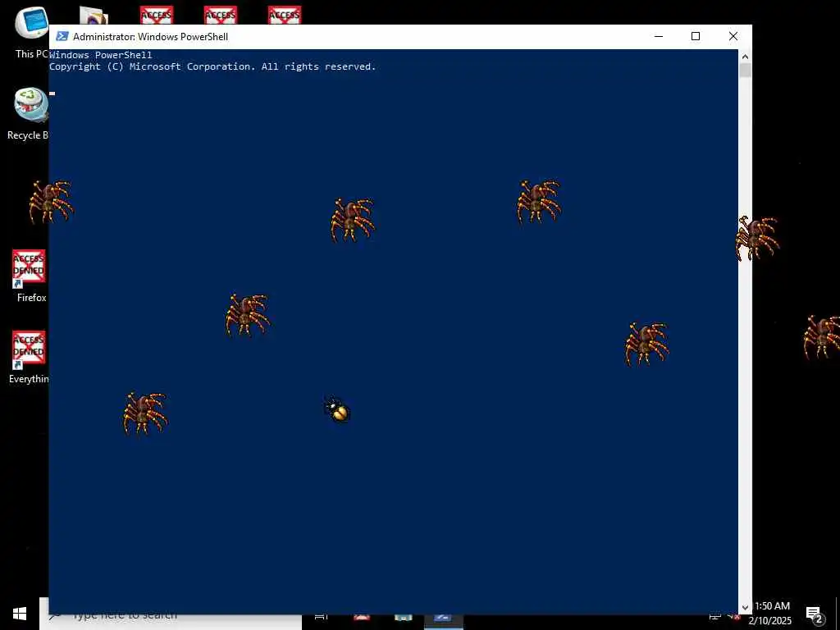Click the PowerShell vertical scrollbar thumb
Image resolution: width=840 pixels, height=630 pixels.
[x=745, y=71]
